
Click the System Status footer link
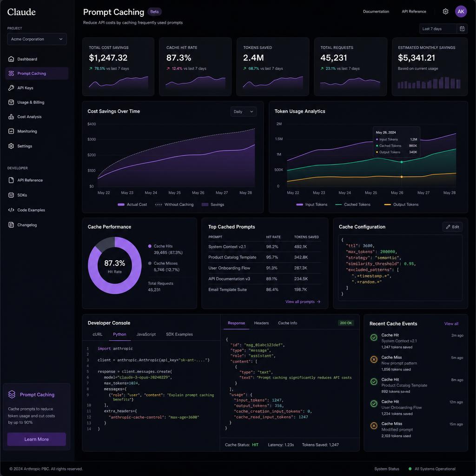pyautogui.click(x=386, y=469)
